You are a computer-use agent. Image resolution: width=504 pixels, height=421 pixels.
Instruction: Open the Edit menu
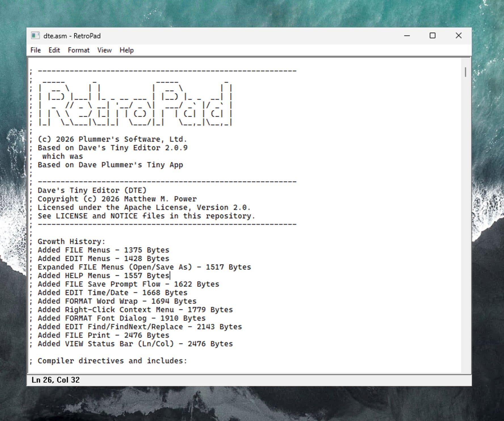point(54,50)
